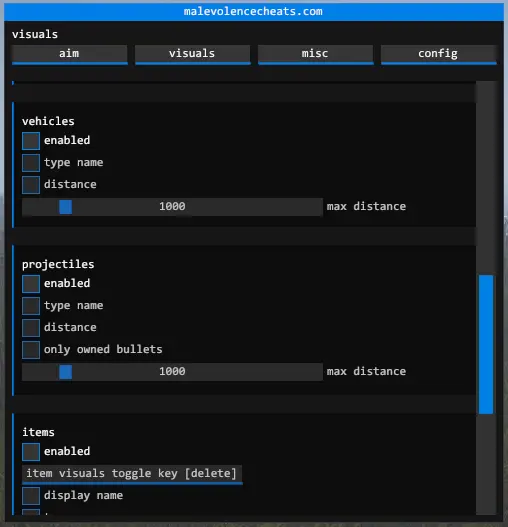Open the visuals tab

(193, 54)
